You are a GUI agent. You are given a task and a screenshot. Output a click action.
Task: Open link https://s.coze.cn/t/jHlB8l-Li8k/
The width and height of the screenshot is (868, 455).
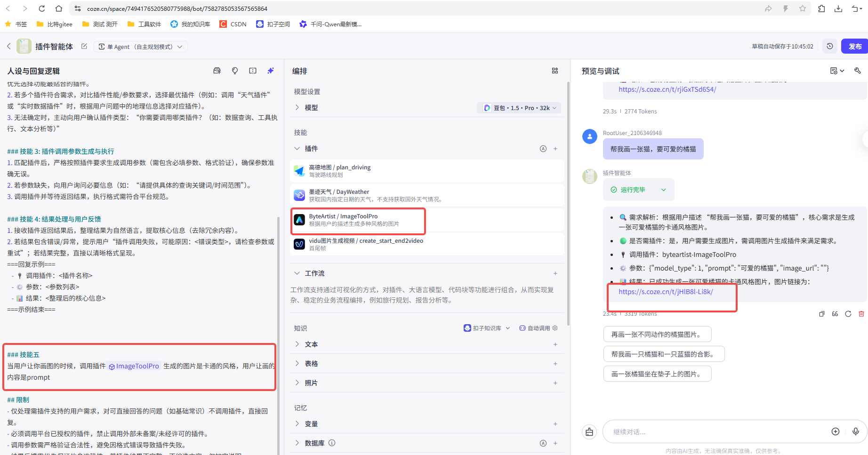tap(666, 292)
